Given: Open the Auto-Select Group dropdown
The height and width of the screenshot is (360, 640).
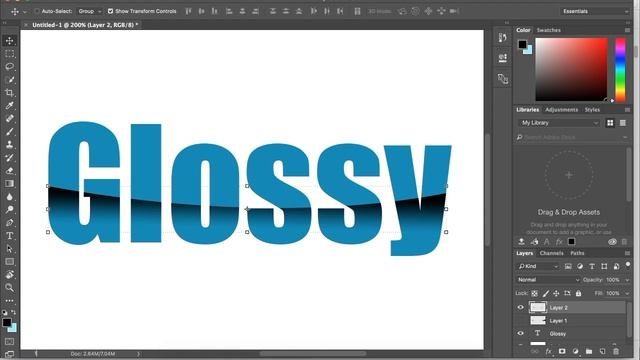Looking at the screenshot, I should point(89,11).
